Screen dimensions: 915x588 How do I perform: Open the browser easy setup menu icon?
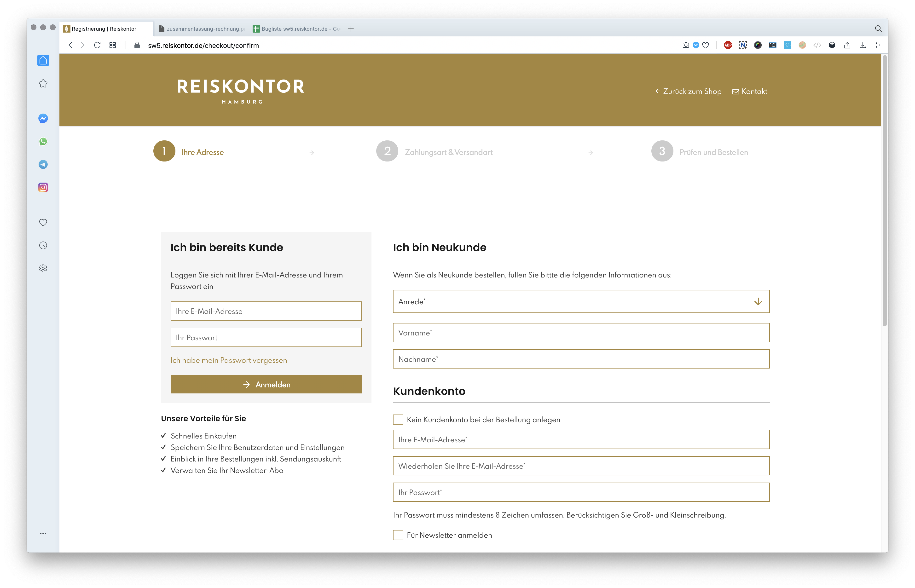tap(878, 45)
